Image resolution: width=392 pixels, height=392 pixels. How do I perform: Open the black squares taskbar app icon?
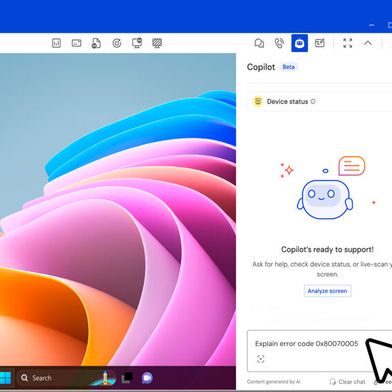127,378
